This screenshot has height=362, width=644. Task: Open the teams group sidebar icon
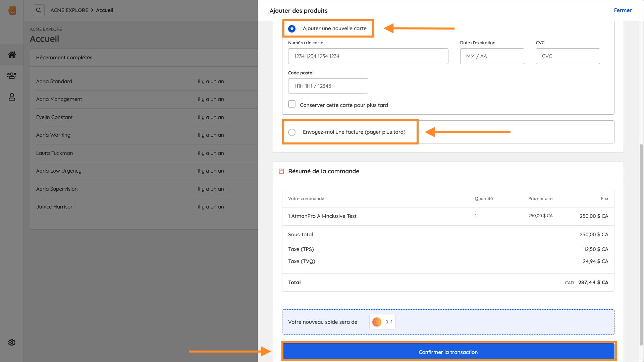click(x=12, y=76)
